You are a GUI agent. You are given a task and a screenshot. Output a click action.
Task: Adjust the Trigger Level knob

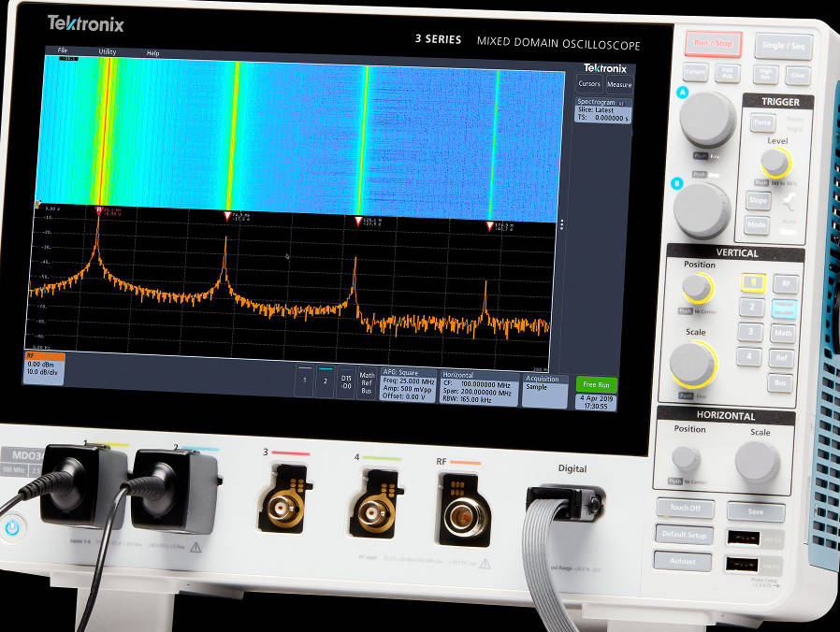(774, 164)
